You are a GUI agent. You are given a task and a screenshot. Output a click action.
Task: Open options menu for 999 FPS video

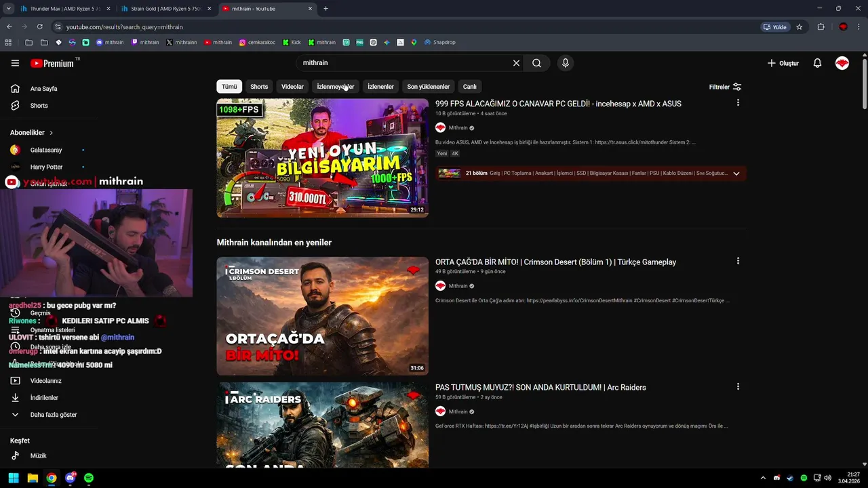[x=738, y=103]
